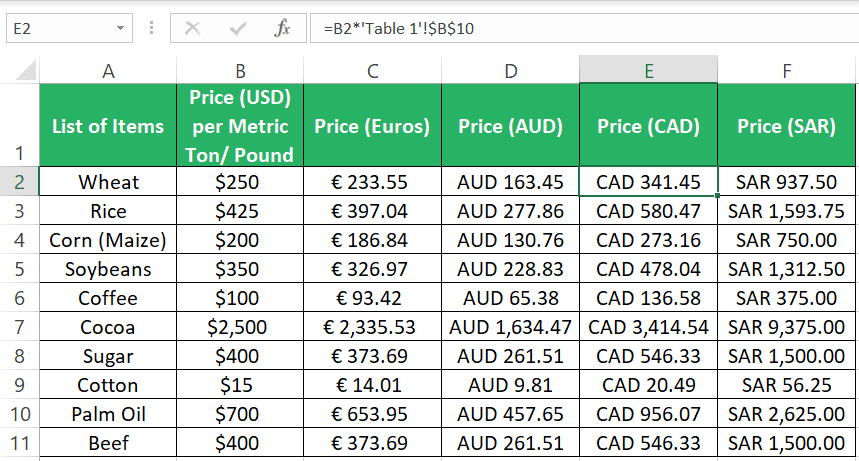Open the Insert Function fx dialog
This screenshot has height=461, width=859.
[x=282, y=28]
